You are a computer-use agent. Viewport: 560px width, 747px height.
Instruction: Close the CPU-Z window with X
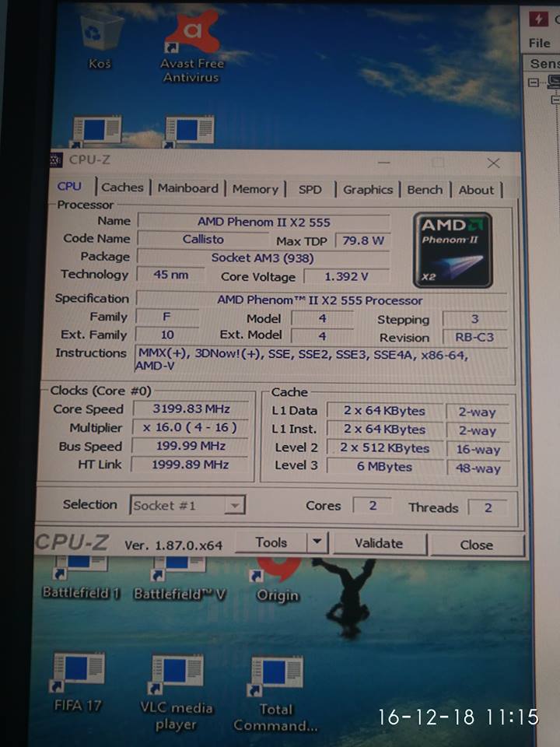point(493,163)
